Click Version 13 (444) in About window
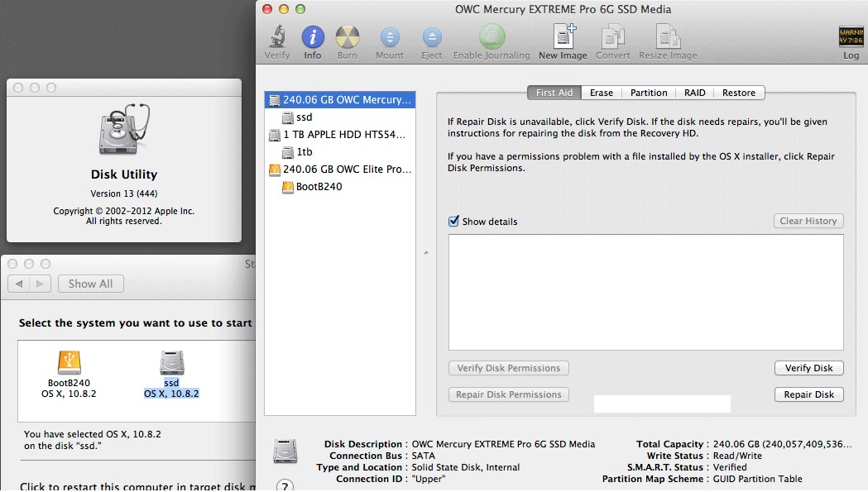 point(124,193)
